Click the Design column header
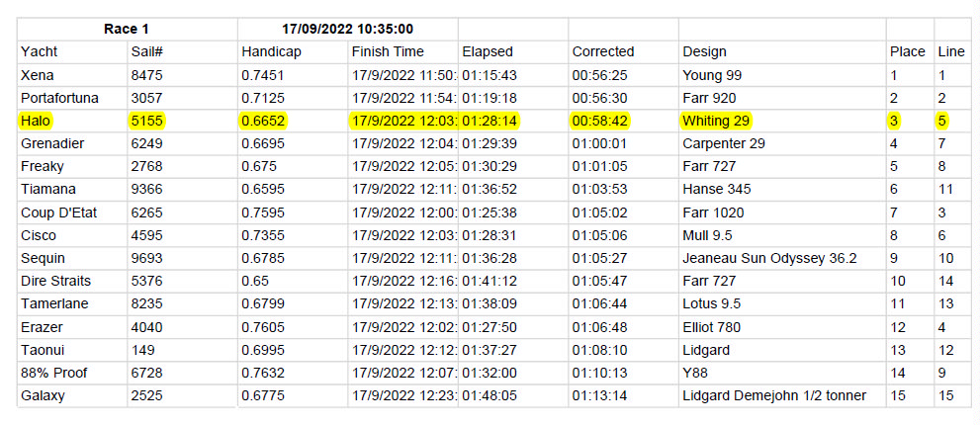The height and width of the screenshot is (425, 980). tap(704, 51)
